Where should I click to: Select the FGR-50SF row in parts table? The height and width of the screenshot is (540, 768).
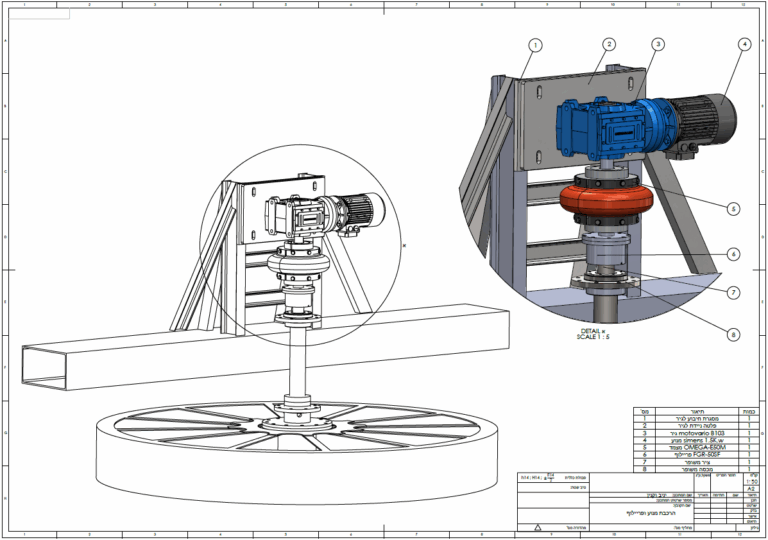[x=692, y=453]
